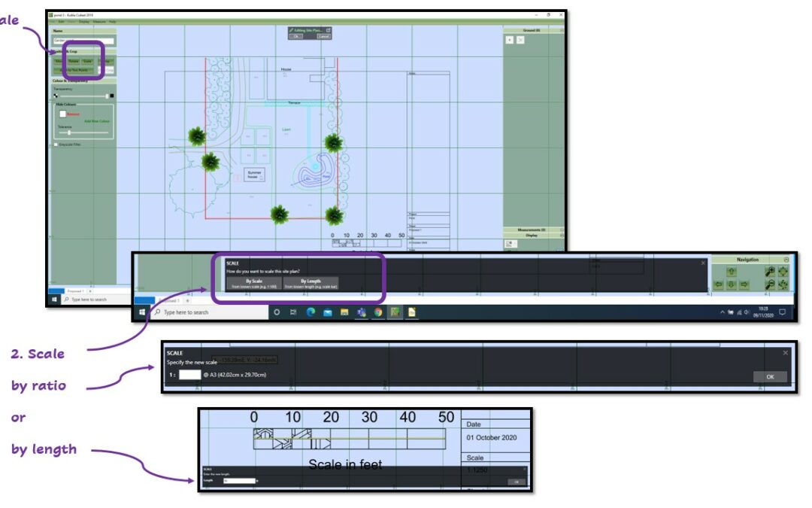Click OK in the Specify the new scale dialog

click(770, 377)
